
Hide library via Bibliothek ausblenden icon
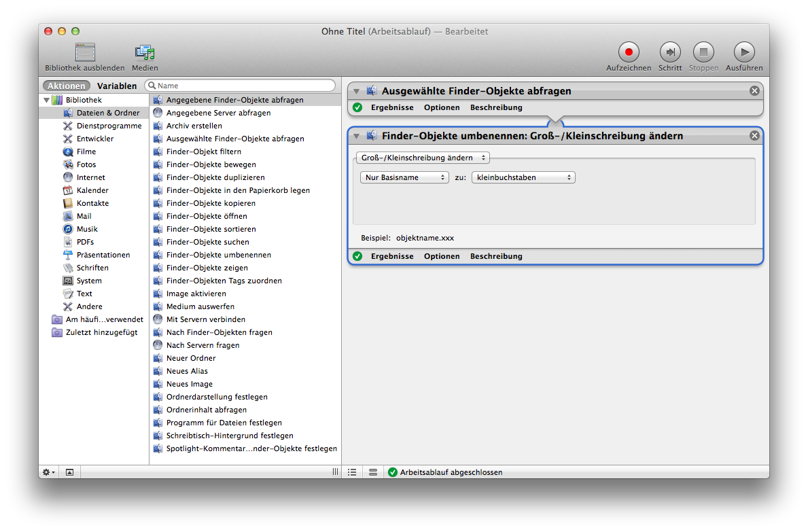(x=85, y=52)
